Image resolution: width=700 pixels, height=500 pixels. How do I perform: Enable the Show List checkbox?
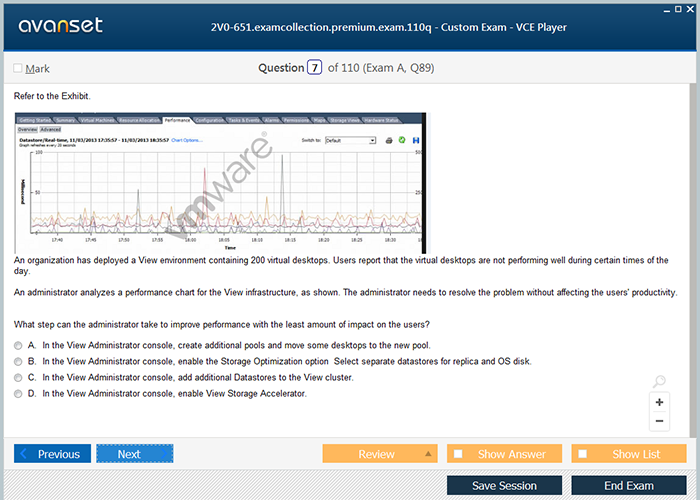(x=583, y=454)
